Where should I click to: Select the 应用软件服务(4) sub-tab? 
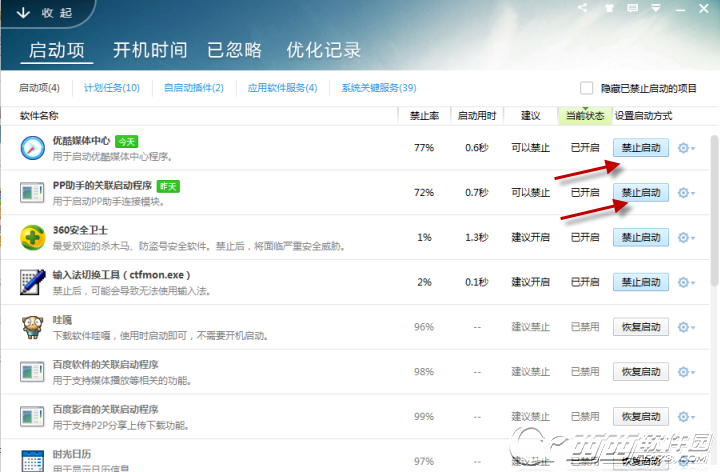(282, 88)
